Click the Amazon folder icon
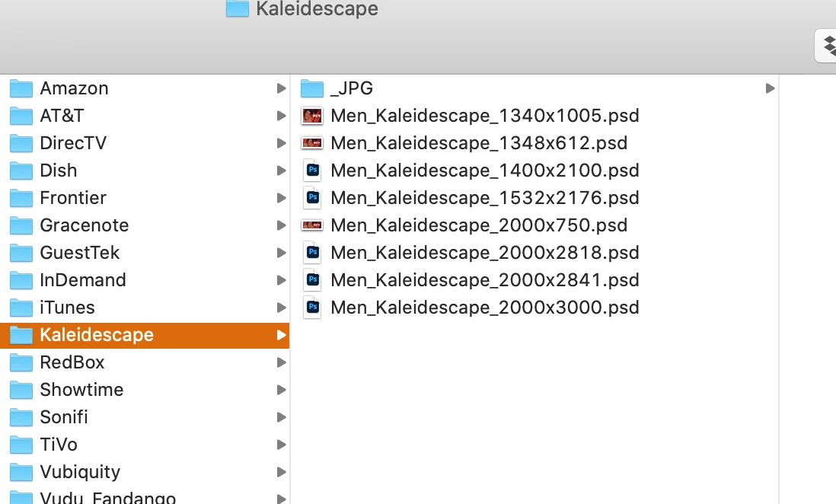Image resolution: width=836 pixels, height=504 pixels. [x=21, y=88]
